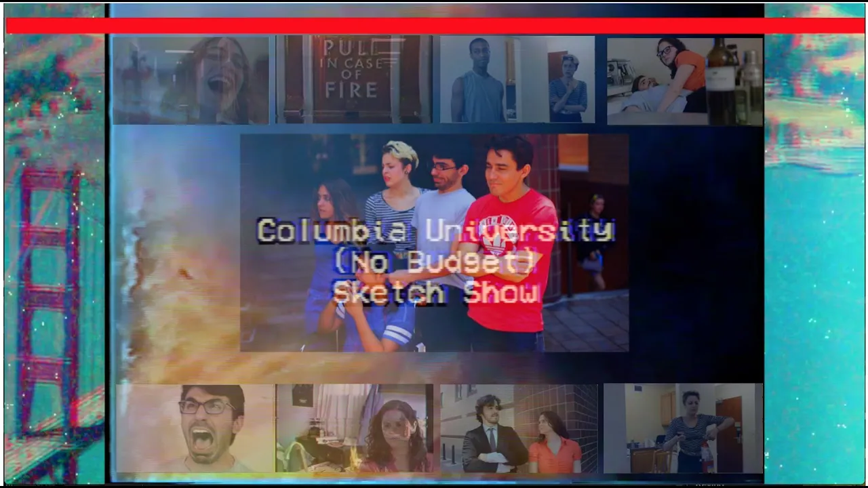Click thumbnail of suited man and woman
This screenshot has height=488, width=868.
click(x=519, y=428)
